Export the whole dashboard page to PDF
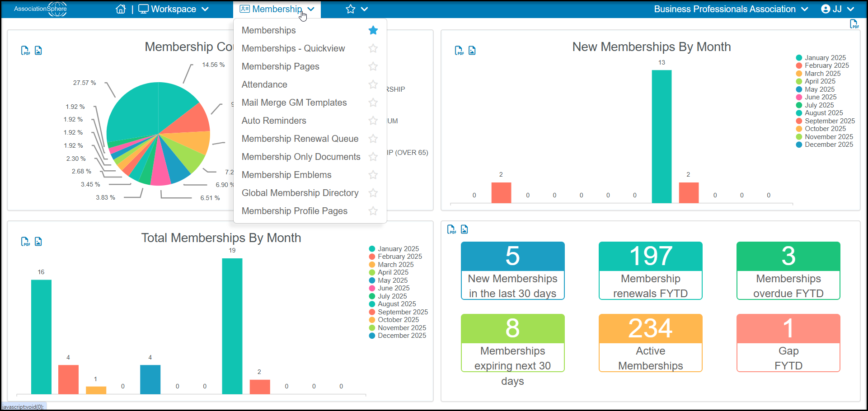Viewport: 868px width, 411px height. pos(854,24)
